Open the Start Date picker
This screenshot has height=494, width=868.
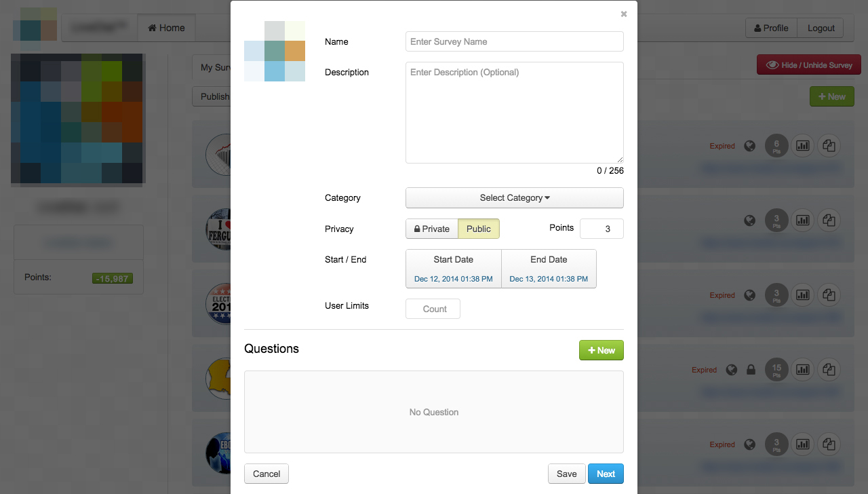[x=454, y=269]
